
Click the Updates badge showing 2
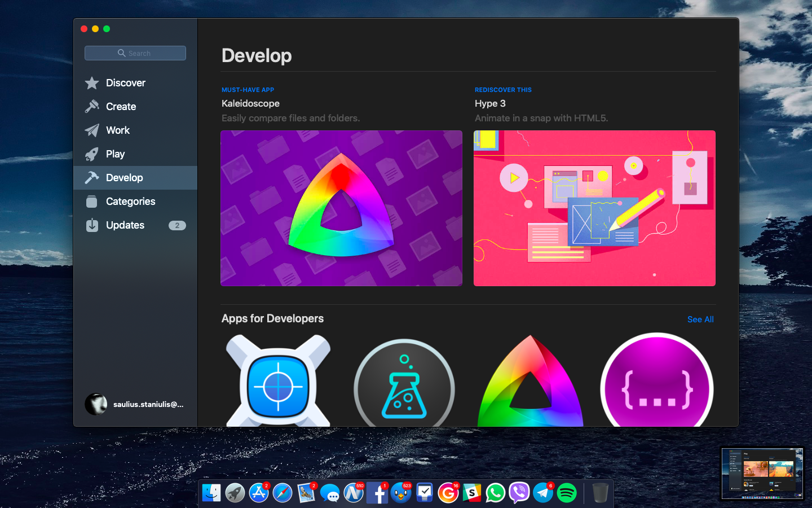[177, 225]
